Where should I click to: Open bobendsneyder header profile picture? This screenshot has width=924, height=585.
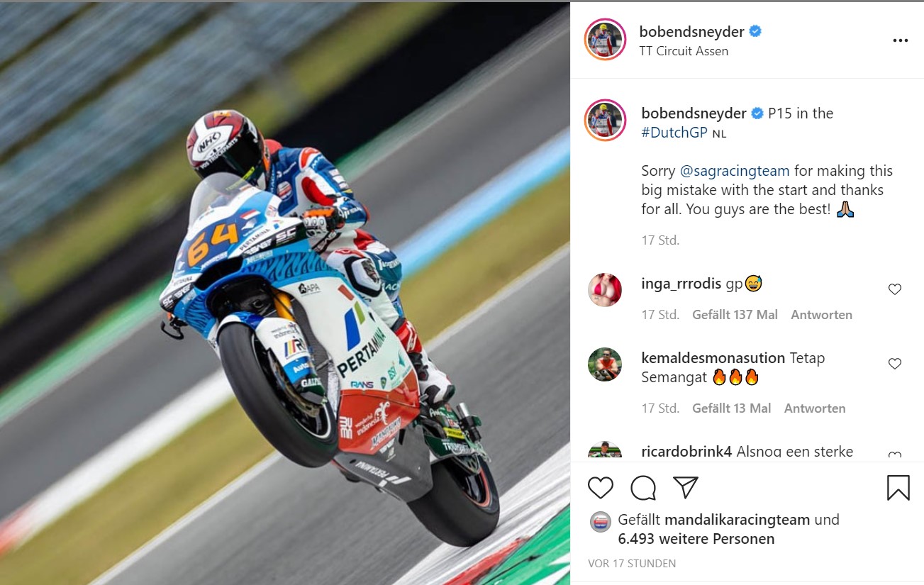click(x=605, y=40)
